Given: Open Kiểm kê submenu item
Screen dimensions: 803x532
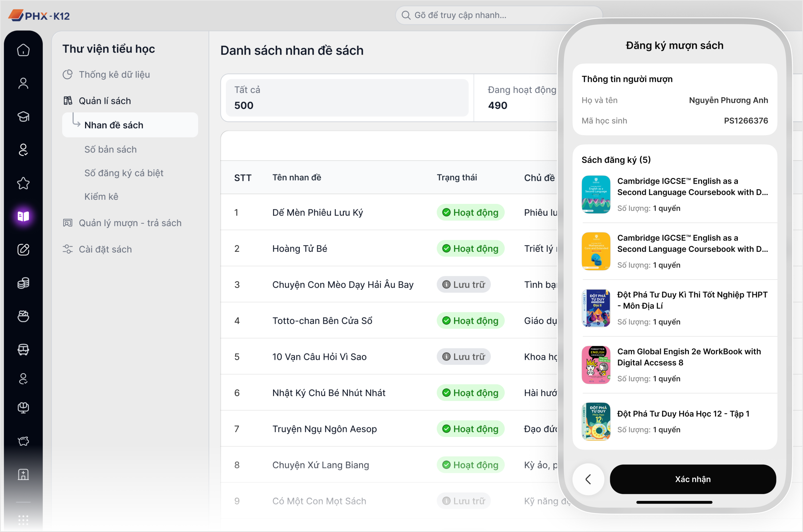Looking at the screenshot, I should click(101, 196).
